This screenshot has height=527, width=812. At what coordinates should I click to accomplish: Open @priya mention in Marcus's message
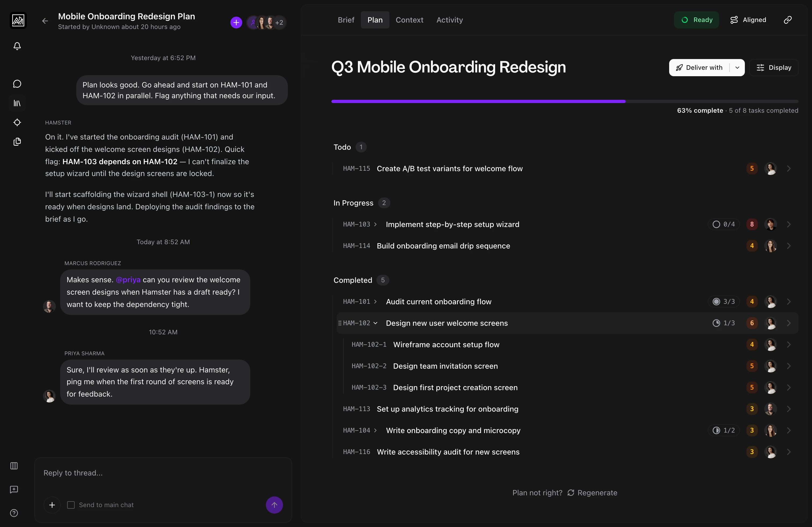coord(128,280)
